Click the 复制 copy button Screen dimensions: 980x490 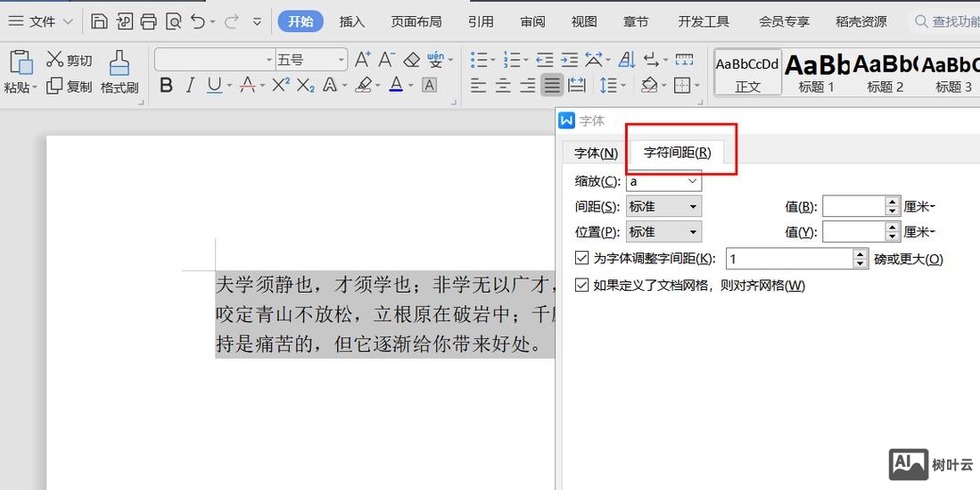click(70, 87)
